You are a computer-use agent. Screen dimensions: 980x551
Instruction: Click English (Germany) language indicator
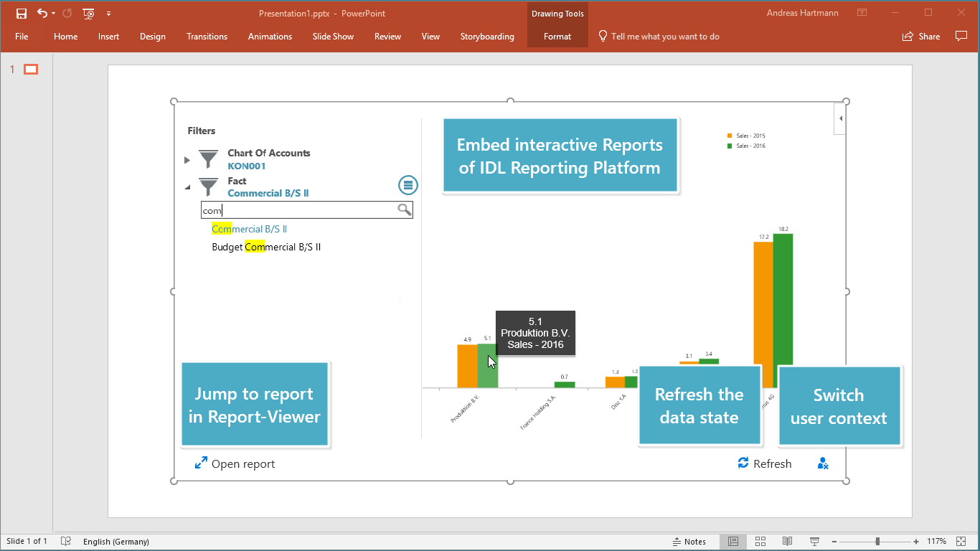[116, 542]
